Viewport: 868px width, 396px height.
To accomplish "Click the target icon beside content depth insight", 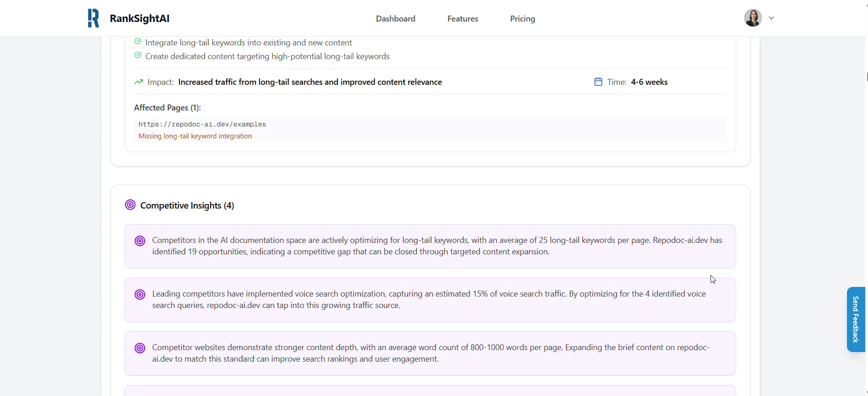I will coord(140,348).
